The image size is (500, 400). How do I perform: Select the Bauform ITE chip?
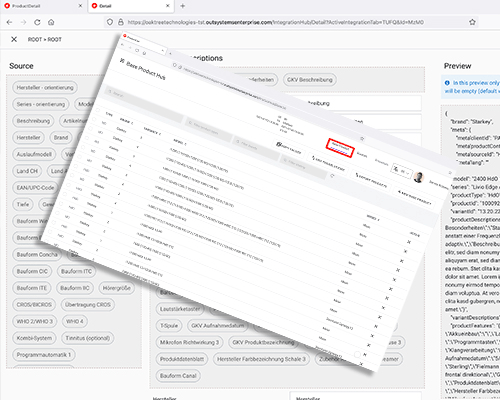32,288
